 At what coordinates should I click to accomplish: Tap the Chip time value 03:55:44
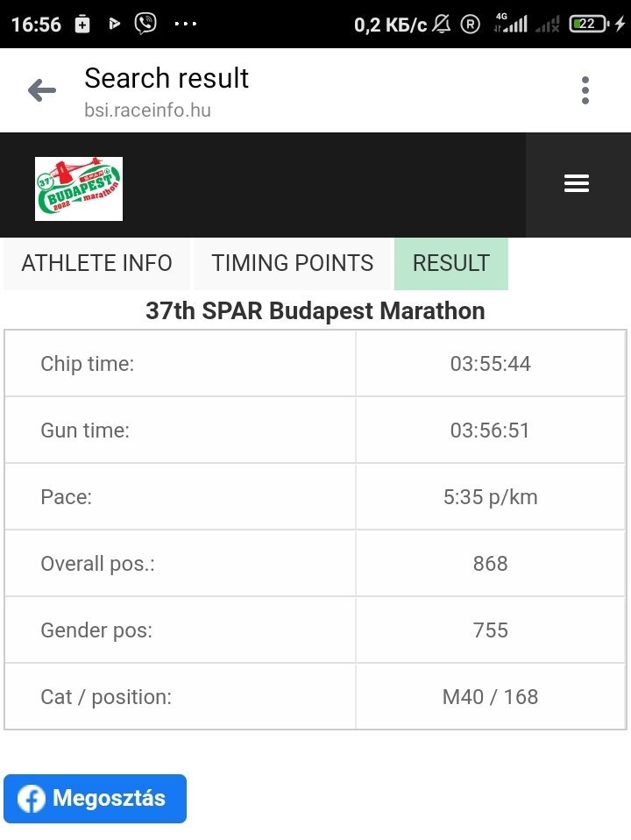[x=490, y=364]
